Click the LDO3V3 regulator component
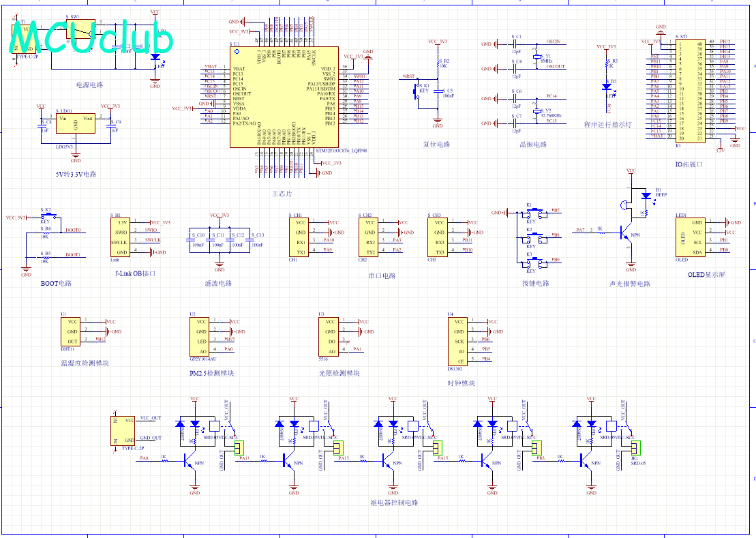Screen dimensions: 756x538 (x=76, y=123)
